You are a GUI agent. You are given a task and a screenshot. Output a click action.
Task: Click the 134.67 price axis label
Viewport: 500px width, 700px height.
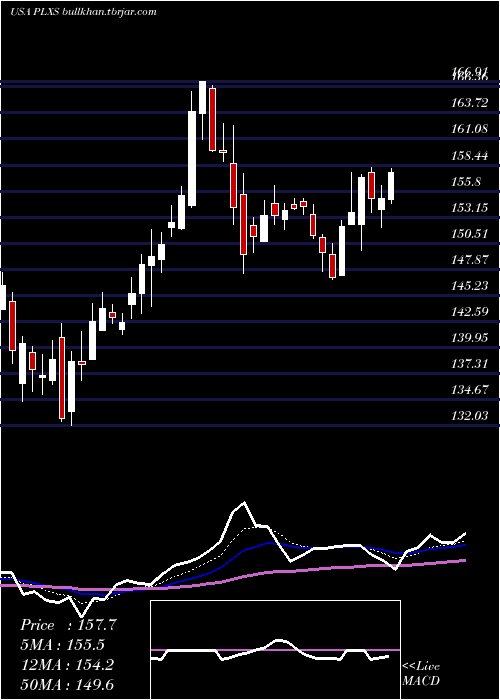click(x=468, y=390)
